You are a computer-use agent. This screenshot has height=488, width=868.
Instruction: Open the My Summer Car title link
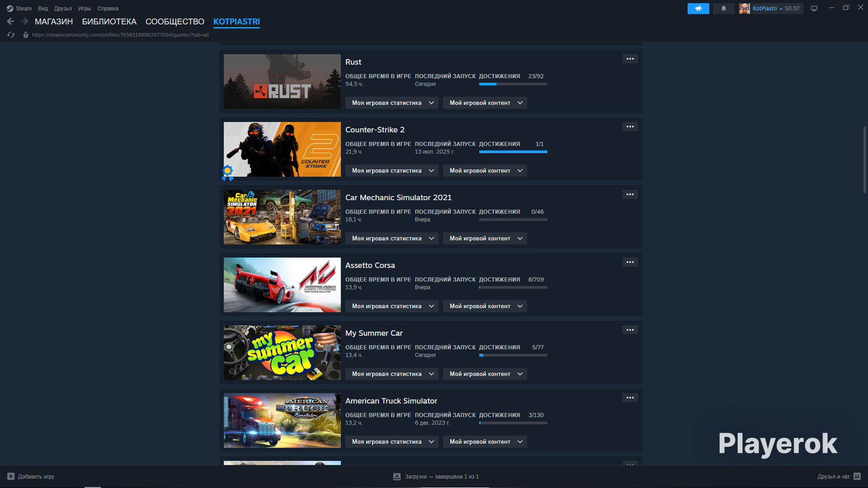(374, 333)
